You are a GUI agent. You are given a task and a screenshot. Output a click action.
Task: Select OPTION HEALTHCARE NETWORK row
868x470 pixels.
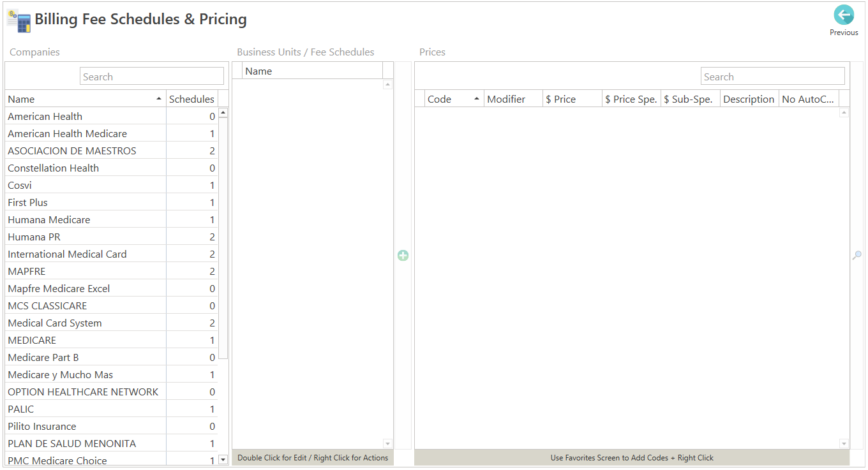[x=111, y=392]
